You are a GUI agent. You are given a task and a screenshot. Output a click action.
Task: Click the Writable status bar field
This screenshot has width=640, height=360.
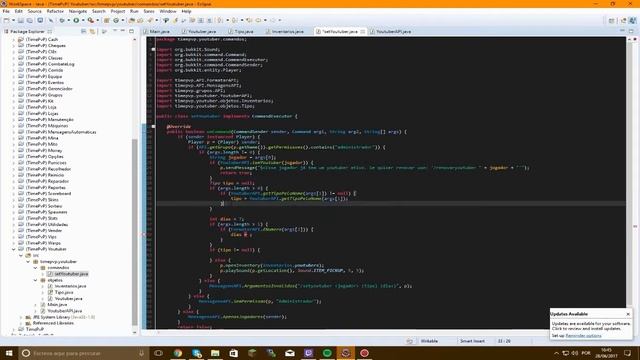429,341
